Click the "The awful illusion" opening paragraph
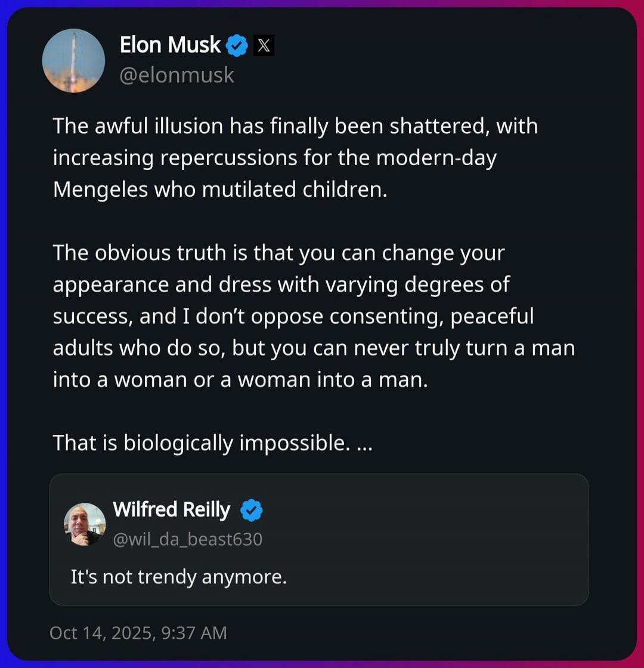 [295, 158]
